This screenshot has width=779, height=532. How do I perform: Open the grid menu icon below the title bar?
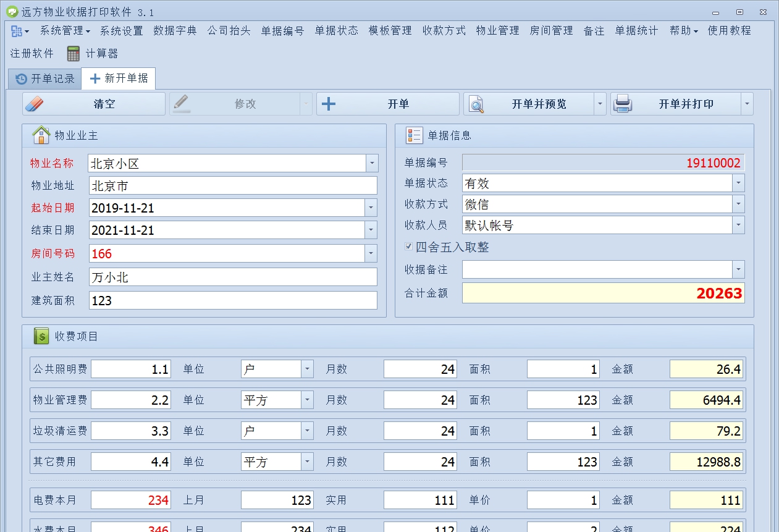(15, 30)
